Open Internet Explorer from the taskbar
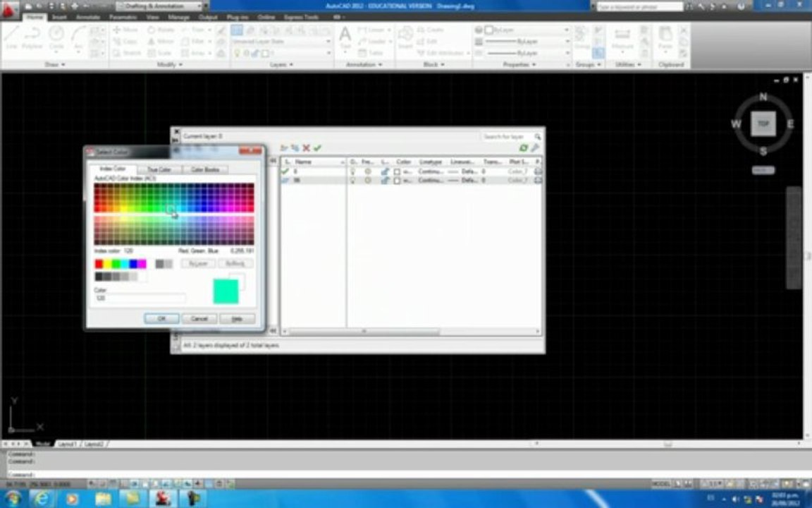812x508 pixels. [42, 499]
